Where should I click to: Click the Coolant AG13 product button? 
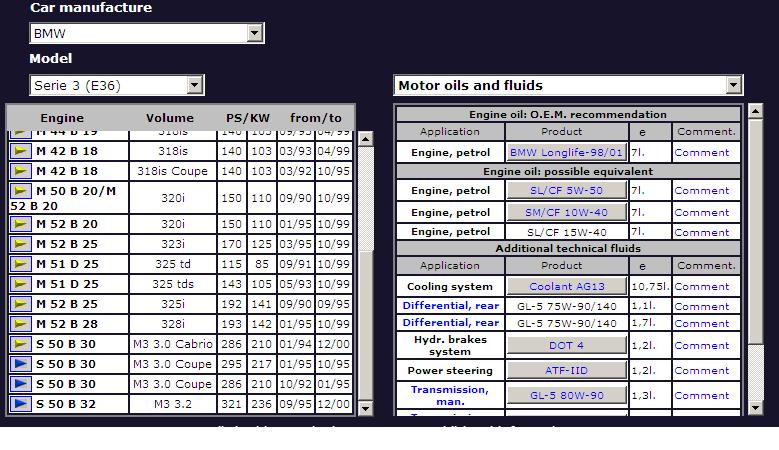[566, 286]
